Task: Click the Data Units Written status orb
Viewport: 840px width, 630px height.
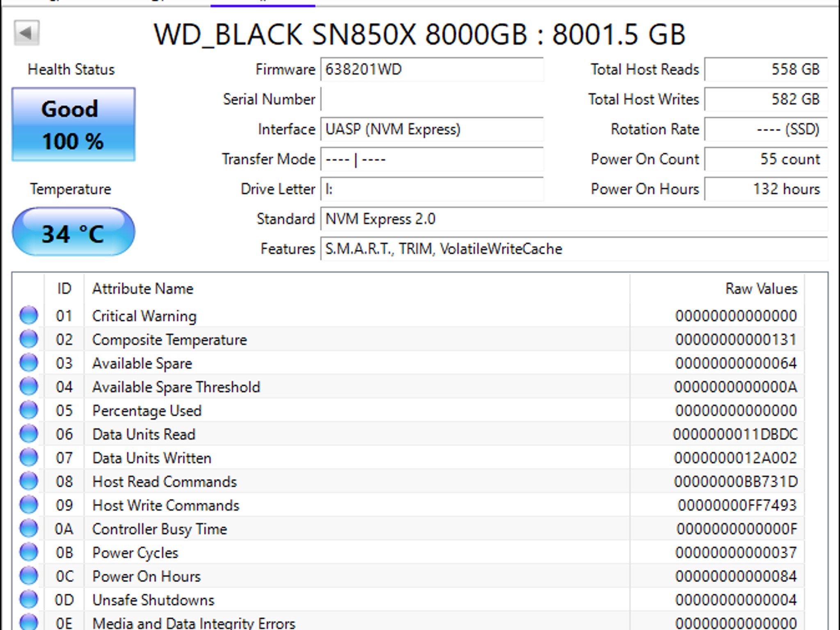Action: [29, 458]
